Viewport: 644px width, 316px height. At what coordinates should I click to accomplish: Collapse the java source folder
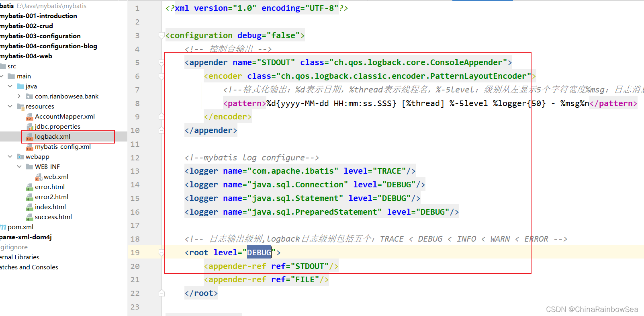point(10,86)
